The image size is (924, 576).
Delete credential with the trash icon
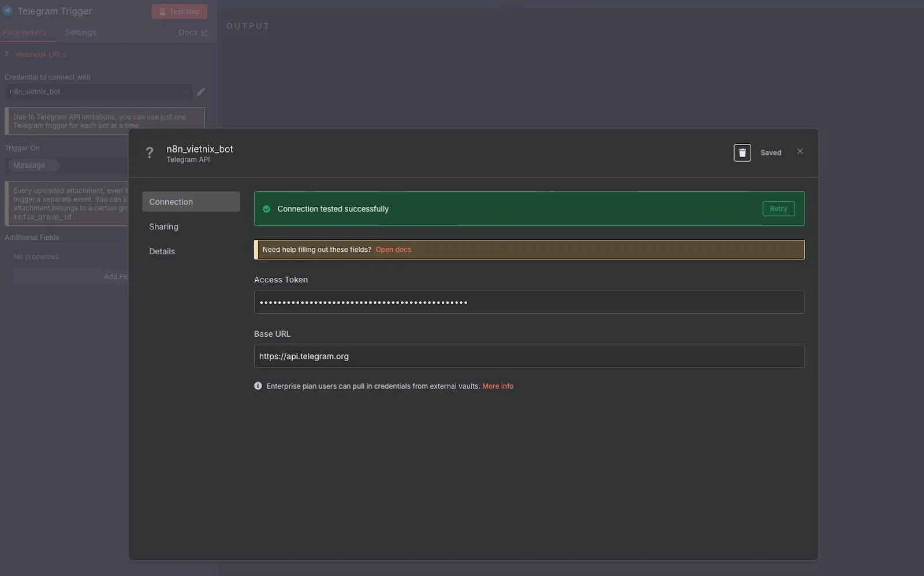(x=742, y=153)
